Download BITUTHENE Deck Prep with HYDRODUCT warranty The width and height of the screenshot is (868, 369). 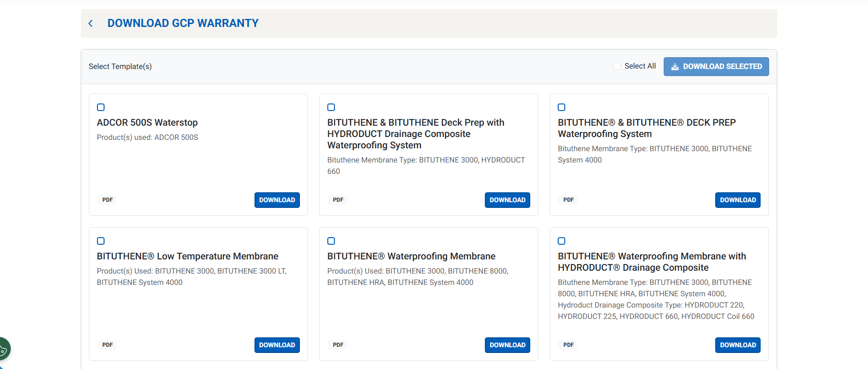pyautogui.click(x=508, y=200)
